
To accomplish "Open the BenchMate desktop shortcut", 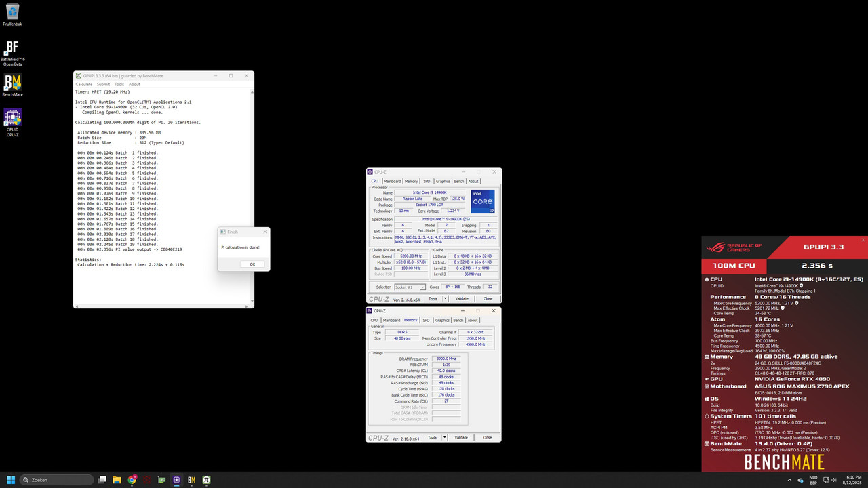I will coord(12,85).
